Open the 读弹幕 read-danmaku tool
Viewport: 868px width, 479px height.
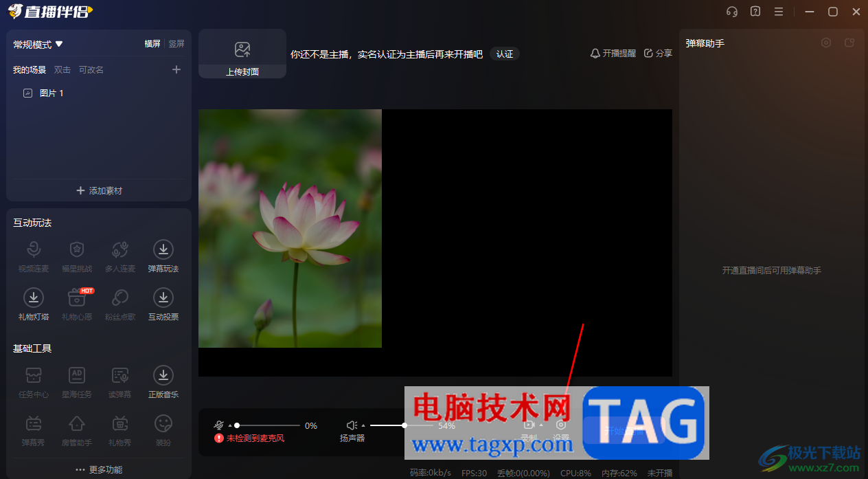[120, 382]
